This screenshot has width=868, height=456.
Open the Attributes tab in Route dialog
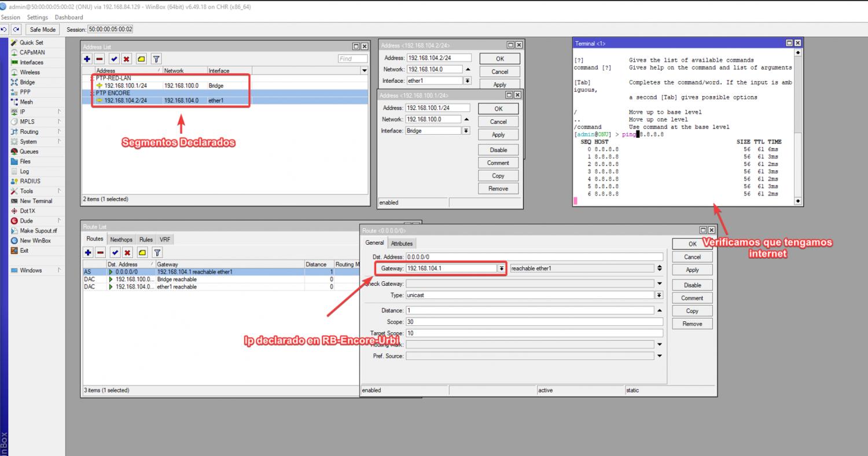(402, 244)
